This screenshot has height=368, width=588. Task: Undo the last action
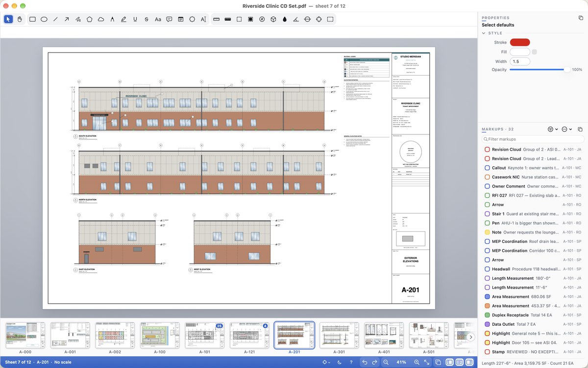tap(364, 362)
